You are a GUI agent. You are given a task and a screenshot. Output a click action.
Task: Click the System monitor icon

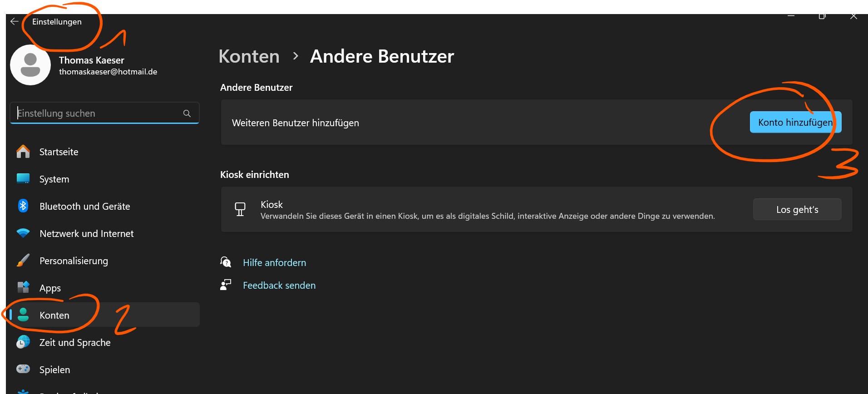pos(23,179)
